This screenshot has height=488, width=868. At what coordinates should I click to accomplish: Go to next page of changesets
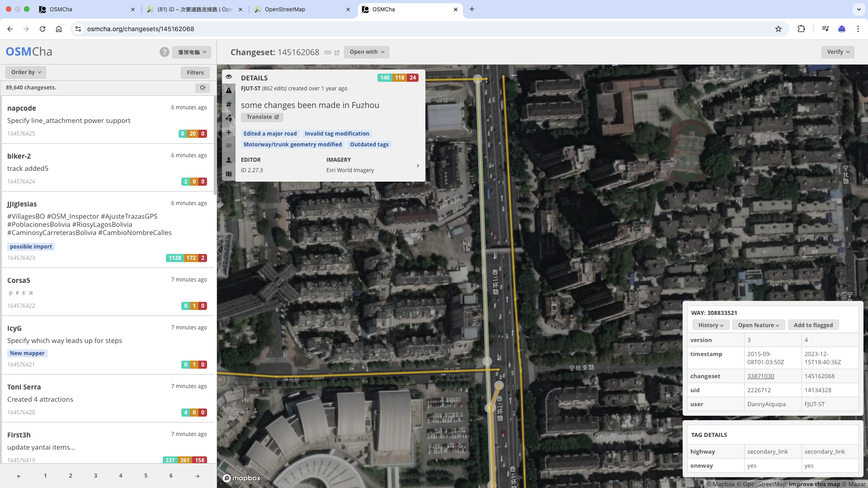pyautogui.click(x=198, y=476)
